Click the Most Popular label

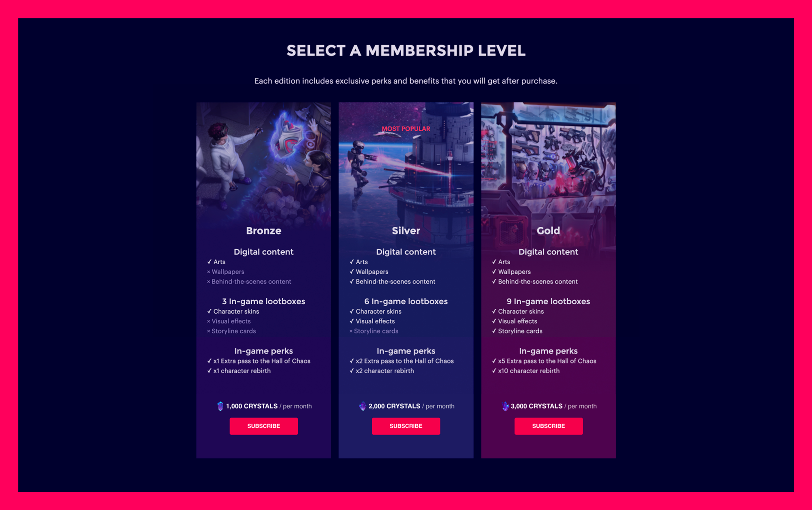click(x=406, y=129)
